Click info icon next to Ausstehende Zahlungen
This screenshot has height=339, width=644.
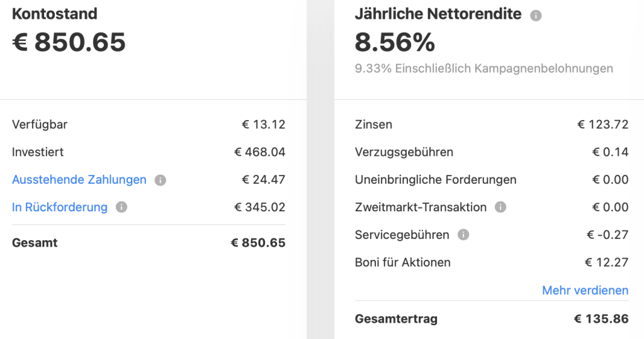[x=161, y=180]
